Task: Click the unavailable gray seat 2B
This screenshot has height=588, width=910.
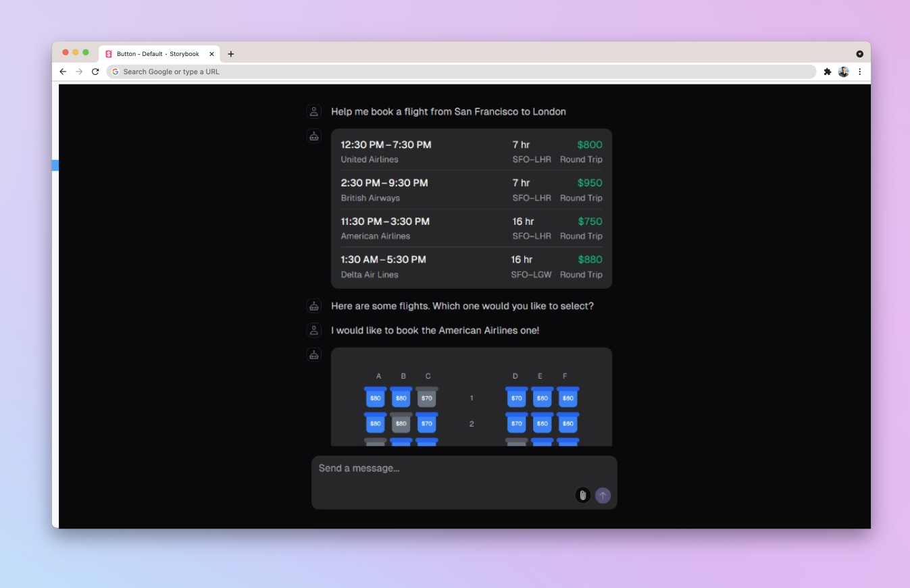Action: [x=401, y=423]
